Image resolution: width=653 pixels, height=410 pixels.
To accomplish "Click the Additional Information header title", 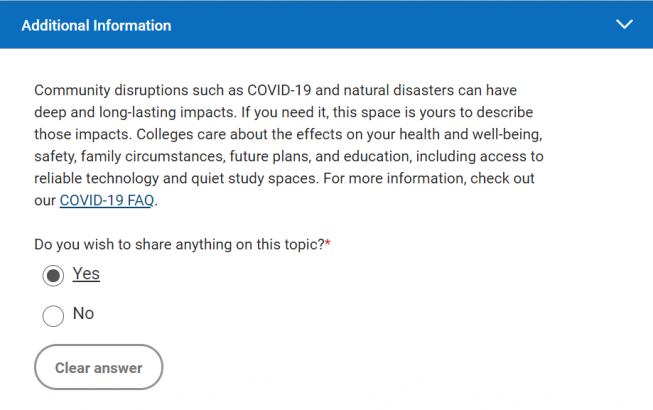I will click(x=96, y=25).
